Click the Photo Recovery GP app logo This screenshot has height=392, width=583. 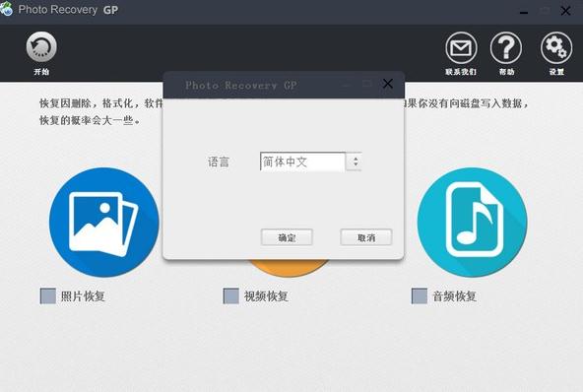click(x=6, y=9)
